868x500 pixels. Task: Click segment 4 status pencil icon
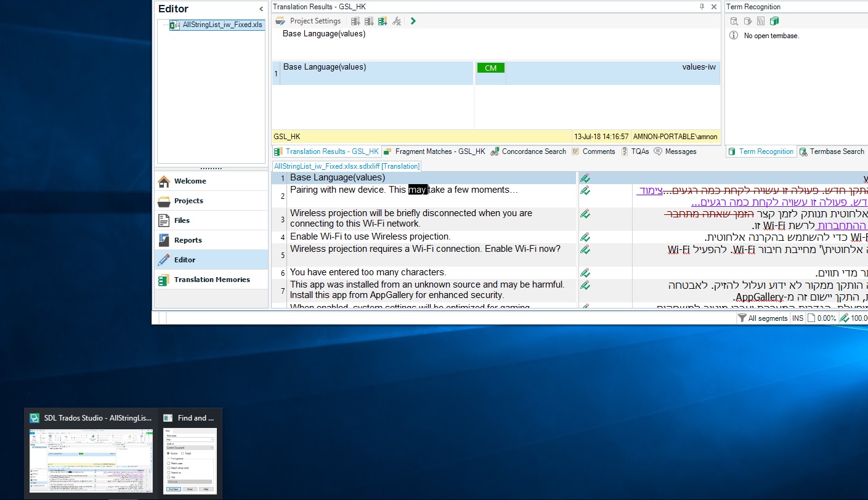(585, 237)
